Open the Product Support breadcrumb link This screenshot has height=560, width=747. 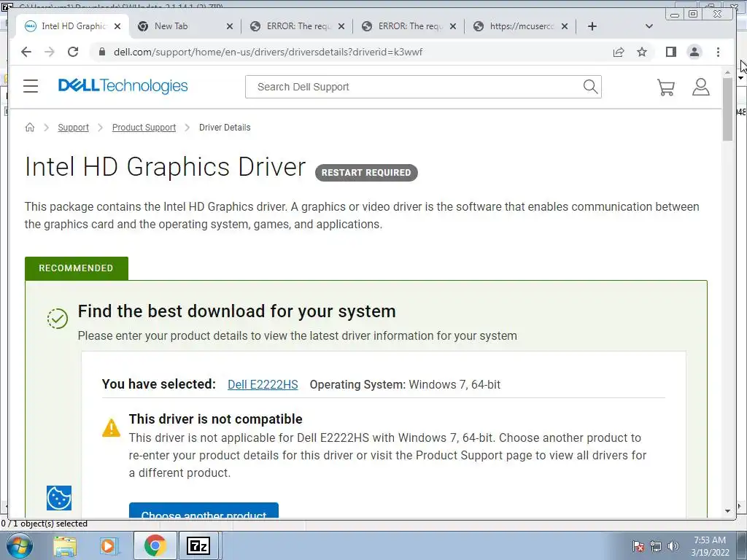click(144, 128)
